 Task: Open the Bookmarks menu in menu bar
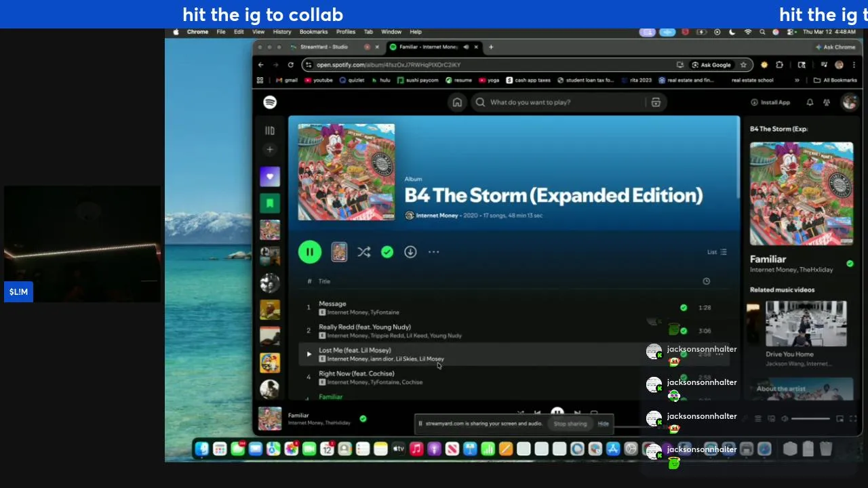tap(313, 32)
